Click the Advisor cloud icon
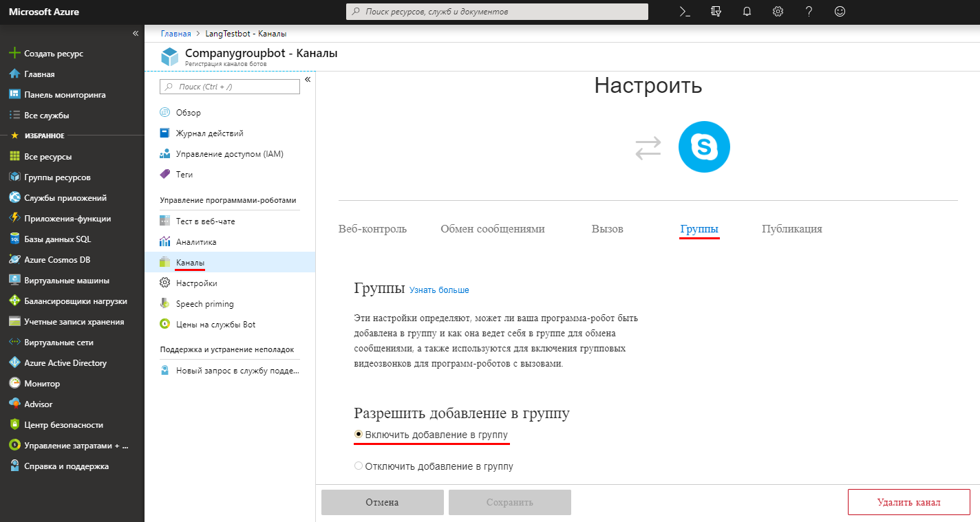The height and width of the screenshot is (522, 980). coord(14,404)
